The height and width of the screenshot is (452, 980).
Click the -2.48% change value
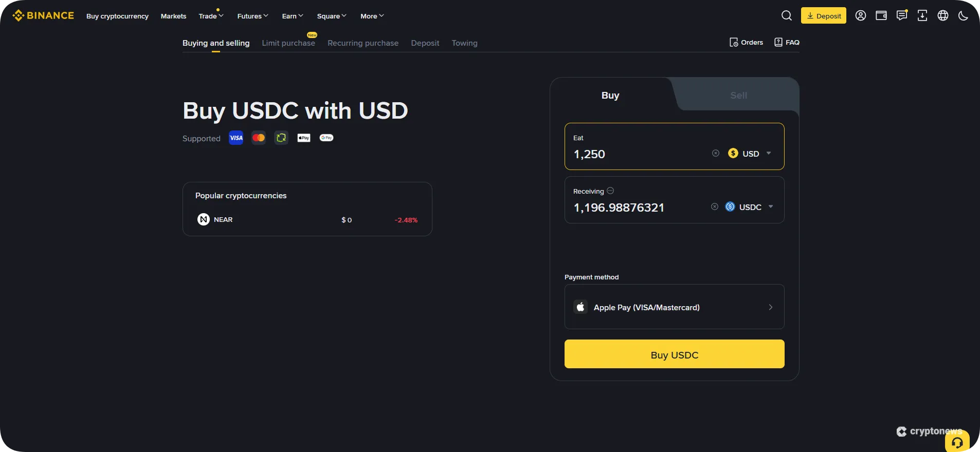coord(406,220)
